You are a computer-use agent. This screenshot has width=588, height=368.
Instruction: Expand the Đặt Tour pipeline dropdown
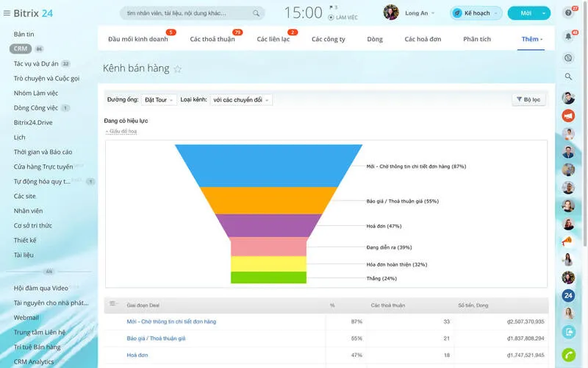pos(159,99)
